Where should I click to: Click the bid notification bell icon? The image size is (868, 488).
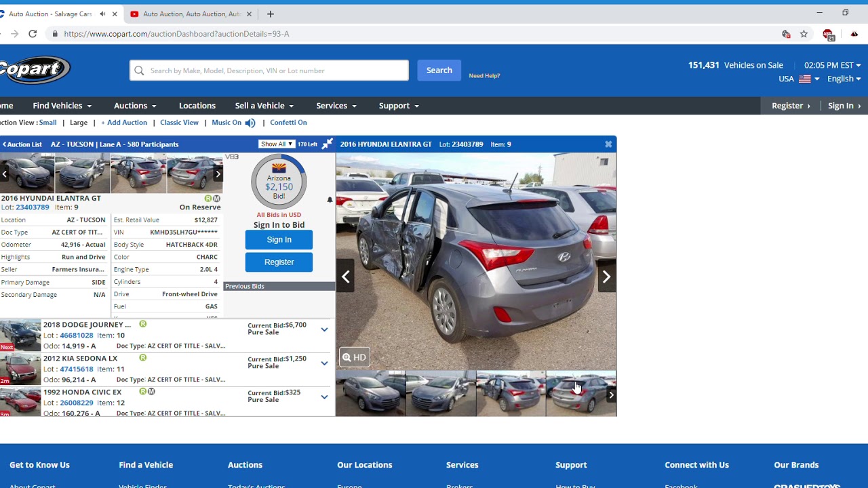[x=330, y=200]
